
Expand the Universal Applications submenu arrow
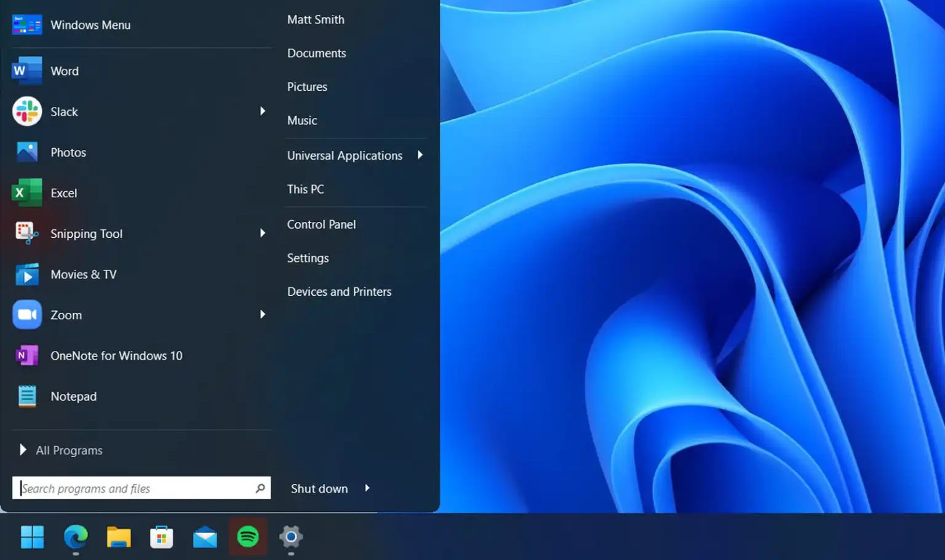click(x=420, y=155)
